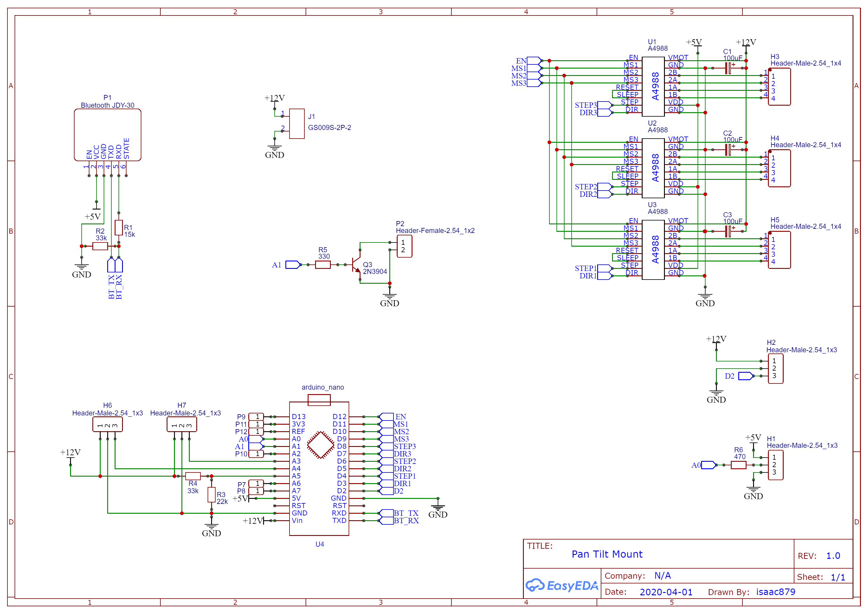Select capacitor C2 100uF symbol
Image resolution: width=868 pixels, height=614 pixels.
728,150
